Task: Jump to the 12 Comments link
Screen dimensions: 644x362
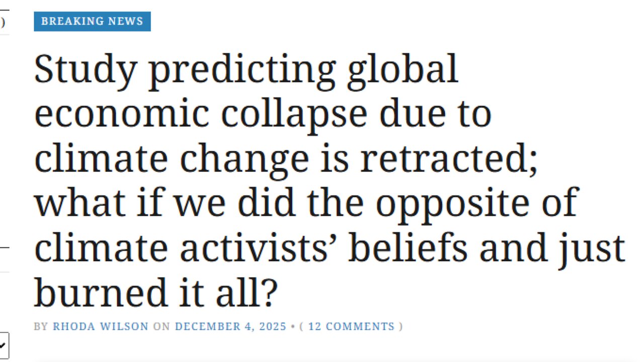Action: click(351, 326)
